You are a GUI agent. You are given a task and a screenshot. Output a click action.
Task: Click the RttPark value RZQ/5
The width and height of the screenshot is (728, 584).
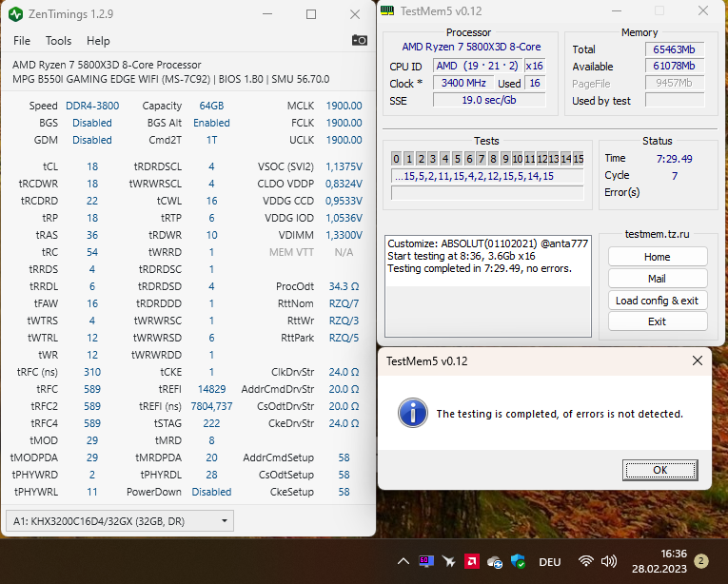344,338
